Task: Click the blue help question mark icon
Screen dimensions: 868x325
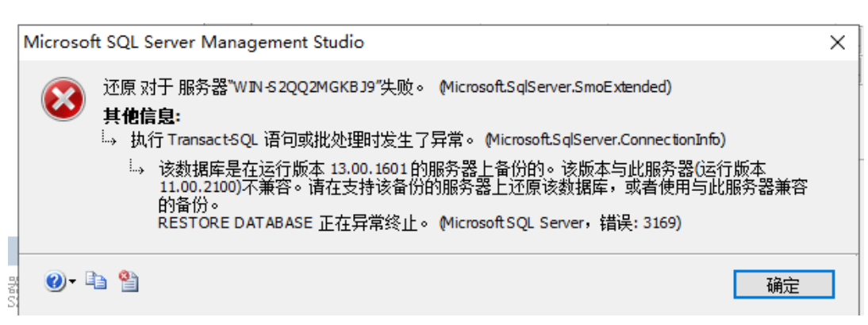Action: [54, 281]
